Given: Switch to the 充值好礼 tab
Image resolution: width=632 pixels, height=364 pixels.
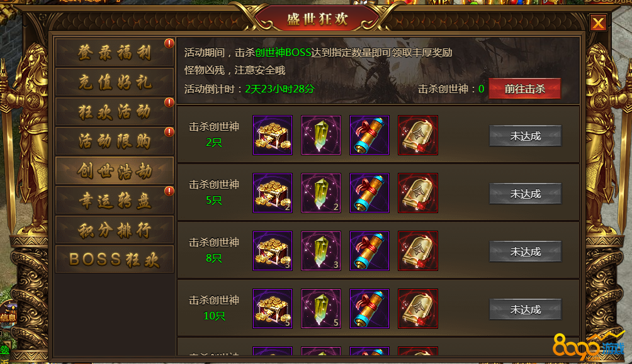Looking at the screenshot, I should coord(115,82).
